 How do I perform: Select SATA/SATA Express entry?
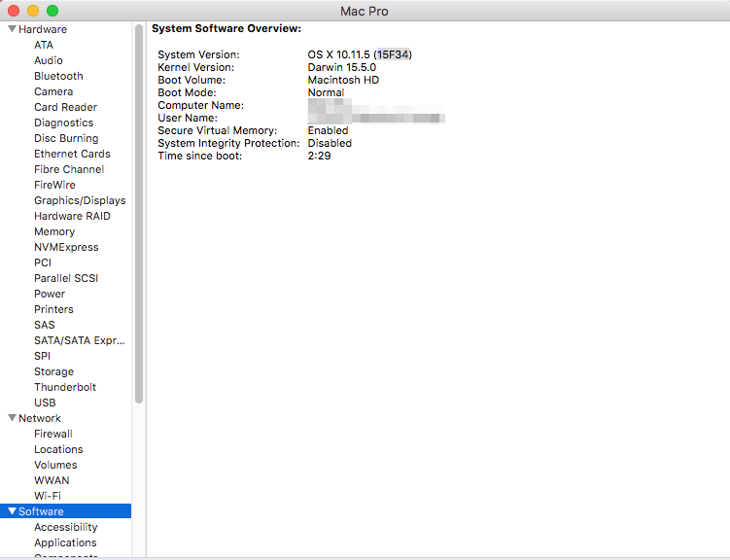pos(80,340)
